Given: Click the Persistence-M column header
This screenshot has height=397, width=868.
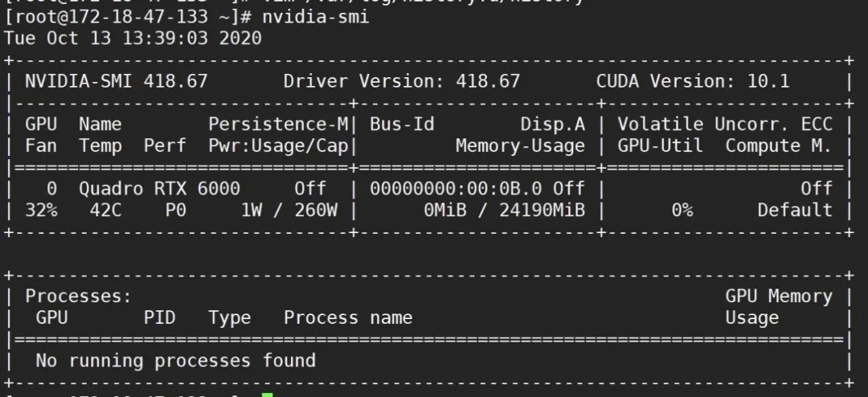Looking at the screenshot, I should tap(278, 124).
